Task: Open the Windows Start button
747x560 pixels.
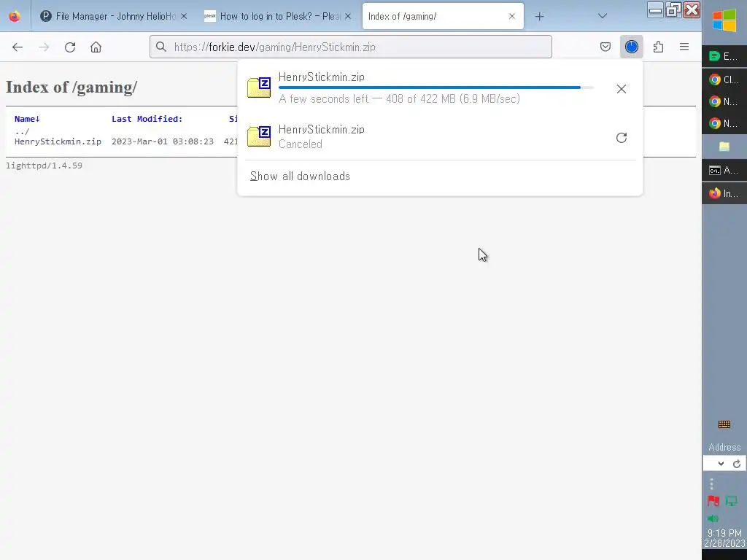Action: (x=724, y=20)
